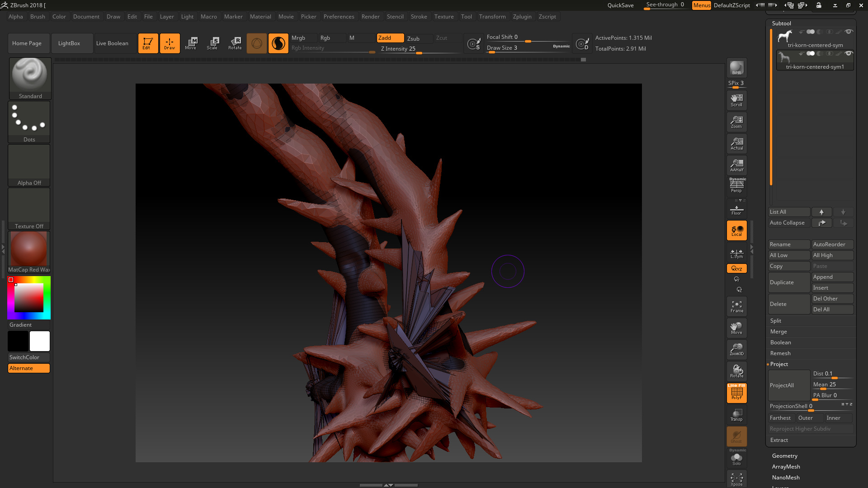The width and height of the screenshot is (868, 488).
Task: Enable Zsub sculpting mode
Action: (419, 38)
